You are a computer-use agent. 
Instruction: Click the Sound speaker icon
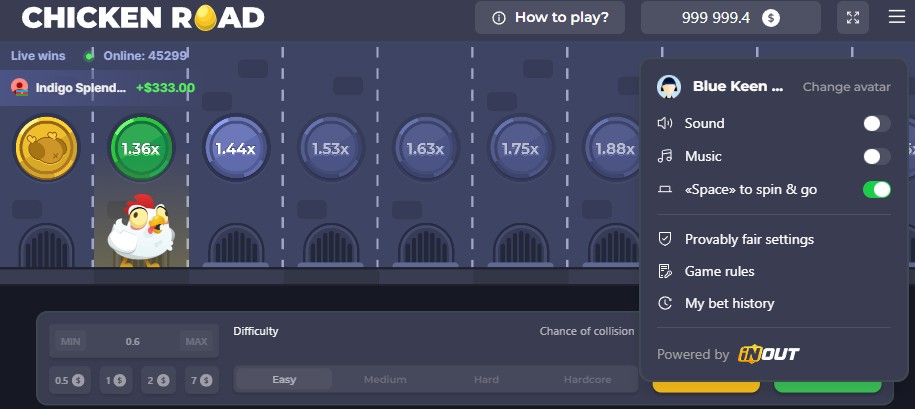coord(665,123)
